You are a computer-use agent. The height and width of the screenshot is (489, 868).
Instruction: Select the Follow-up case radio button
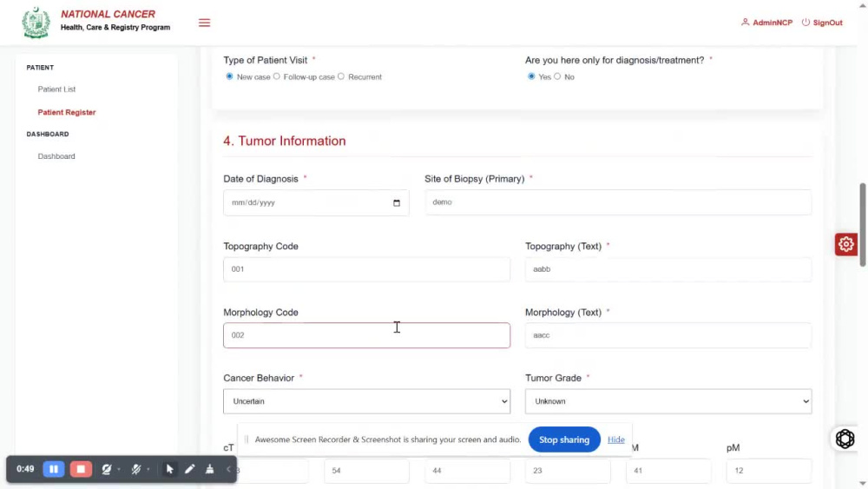[277, 76]
